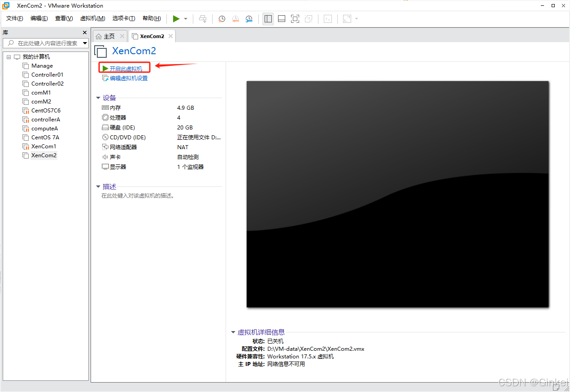Click the computeA VM icon
The width and height of the screenshot is (570, 392).
pos(26,129)
